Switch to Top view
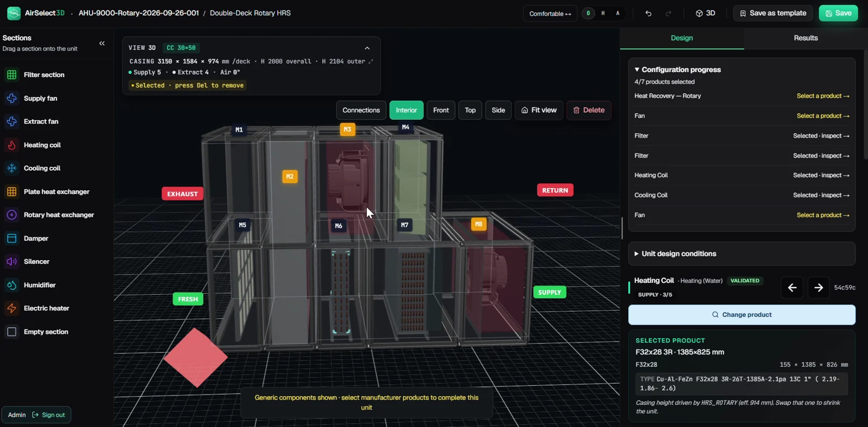Viewport: 868px width, 427px height. pyautogui.click(x=470, y=110)
